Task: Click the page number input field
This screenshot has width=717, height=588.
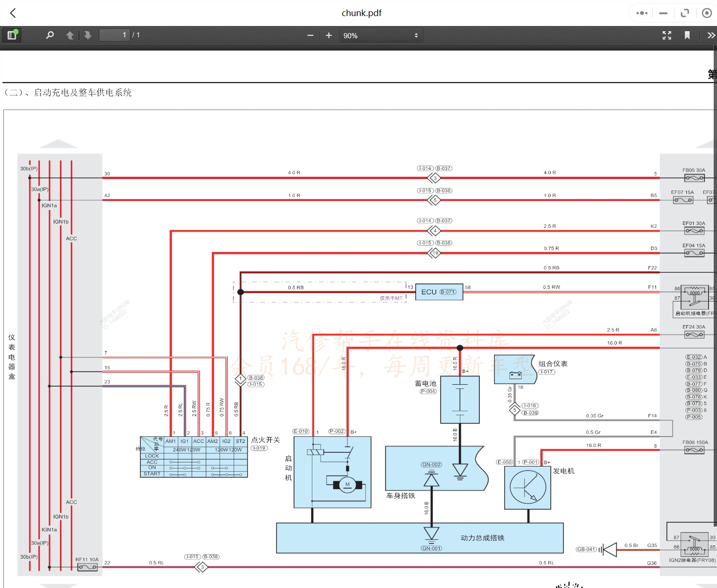Action: [114, 35]
